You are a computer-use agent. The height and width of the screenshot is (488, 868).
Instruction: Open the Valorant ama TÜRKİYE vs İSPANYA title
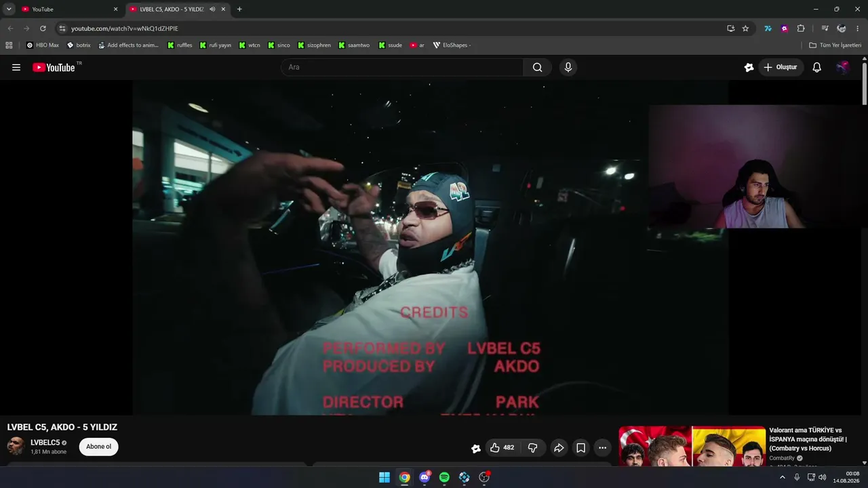[x=808, y=439]
